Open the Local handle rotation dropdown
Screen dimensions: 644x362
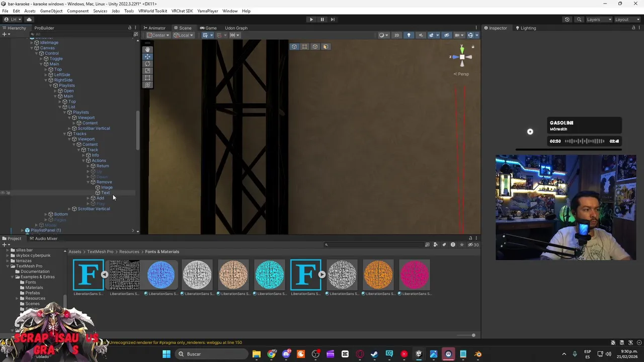(183, 35)
